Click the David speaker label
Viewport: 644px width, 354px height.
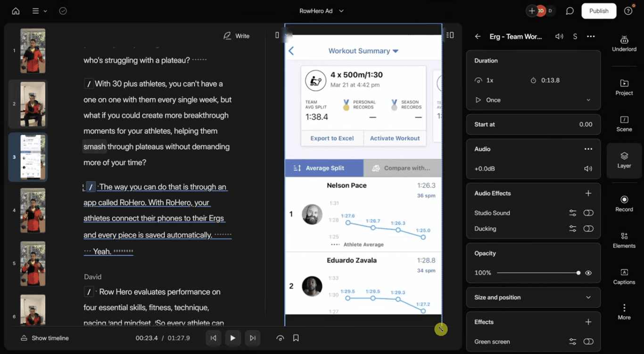click(x=92, y=277)
